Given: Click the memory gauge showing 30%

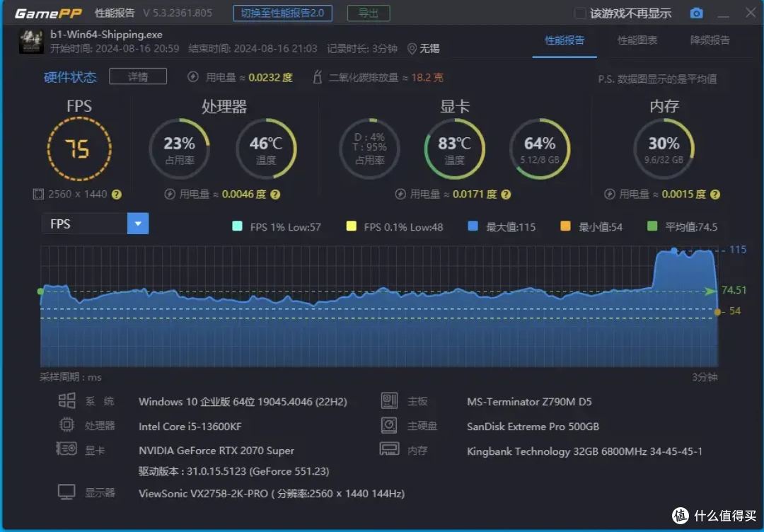Looking at the screenshot, I should [664, 149].
